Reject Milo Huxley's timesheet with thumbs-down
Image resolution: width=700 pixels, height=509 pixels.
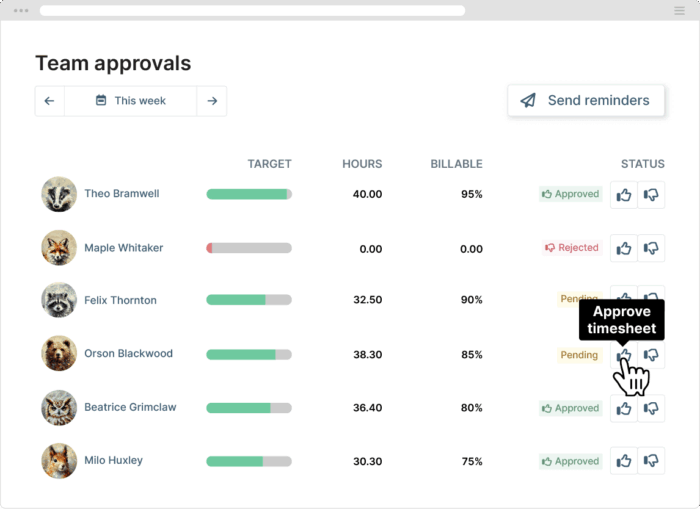point(651,461)
